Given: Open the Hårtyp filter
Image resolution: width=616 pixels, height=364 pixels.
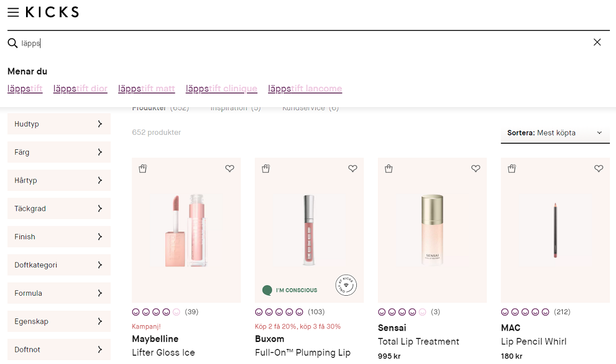Looking at the screenshot, I should coord(59,180).
